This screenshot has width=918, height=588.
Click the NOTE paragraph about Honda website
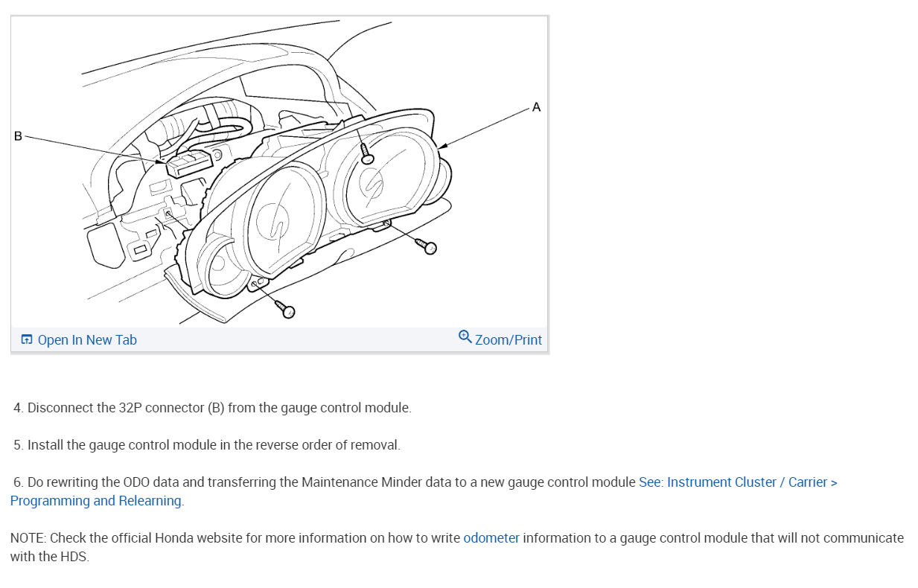(457, 547)
